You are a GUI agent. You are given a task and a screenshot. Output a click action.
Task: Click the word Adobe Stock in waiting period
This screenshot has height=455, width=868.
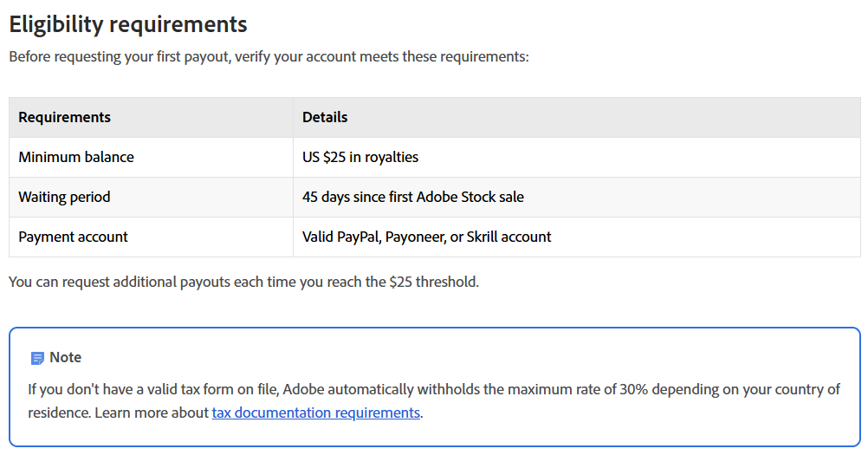pos(455,197)
